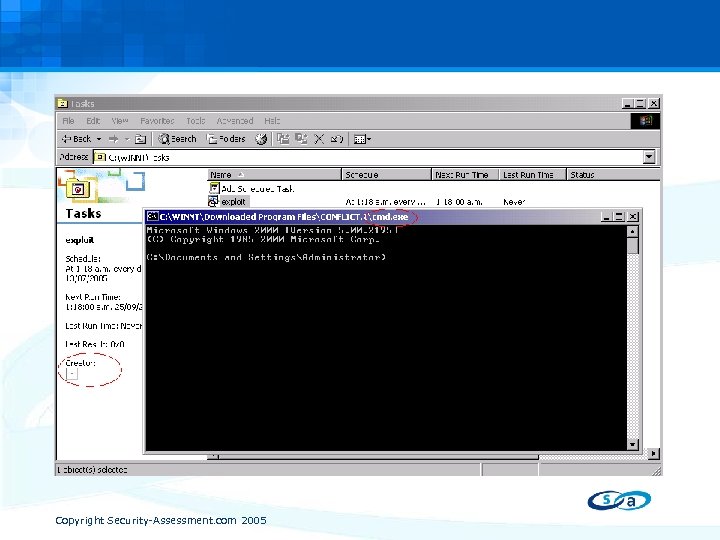This screenshot has height=540, width=720.
Task: Close the Tasks explorer window
Action: coord(654,104)
